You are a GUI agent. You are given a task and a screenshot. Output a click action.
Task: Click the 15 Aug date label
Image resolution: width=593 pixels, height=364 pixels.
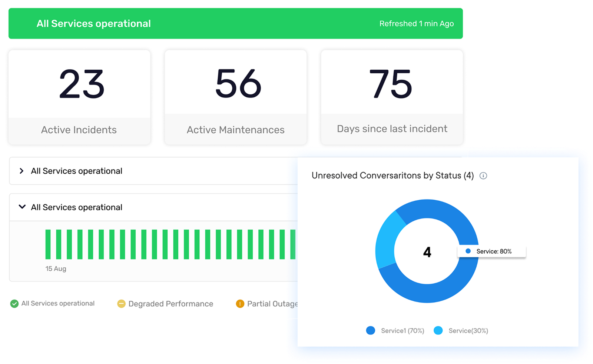coord(56,269)
